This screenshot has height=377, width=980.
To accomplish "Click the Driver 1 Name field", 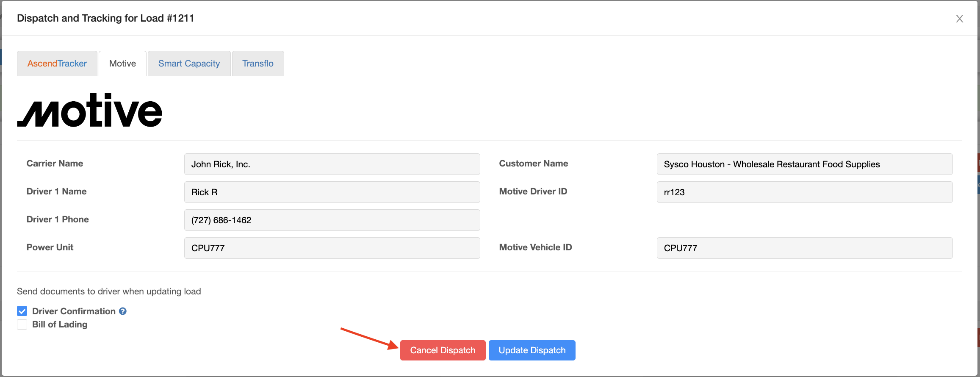I will (332, 192).
